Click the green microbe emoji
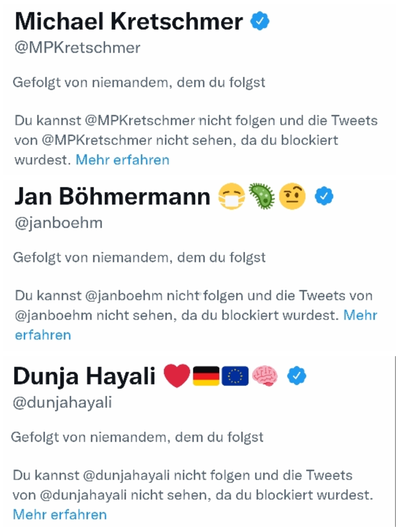The height and width of the screenshot is (532, 399). coord(261,196)
